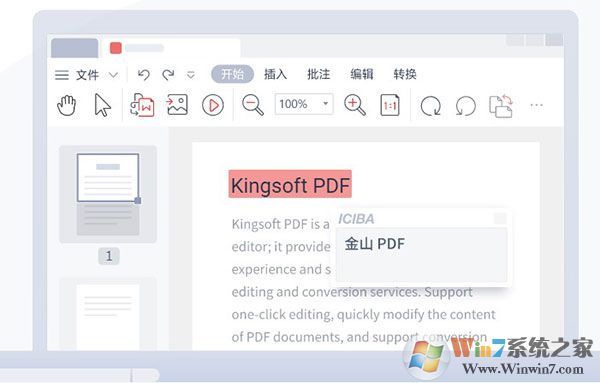Click the PDF to Word convert icon

pyautogui.click(x=142, y=105)
